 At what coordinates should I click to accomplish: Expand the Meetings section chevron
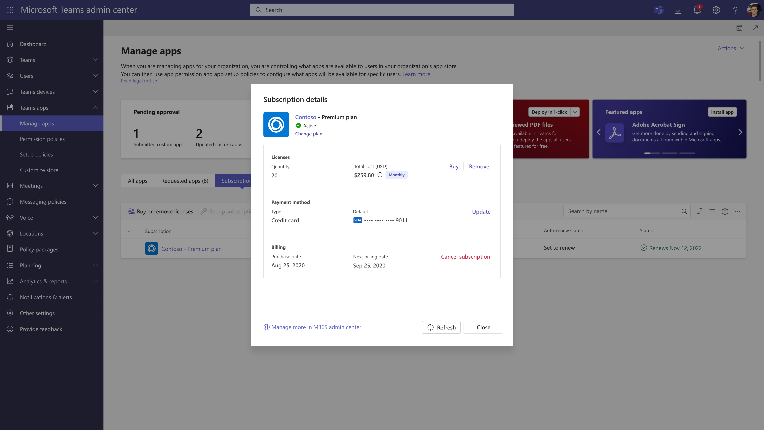click(x=96, y=186)
